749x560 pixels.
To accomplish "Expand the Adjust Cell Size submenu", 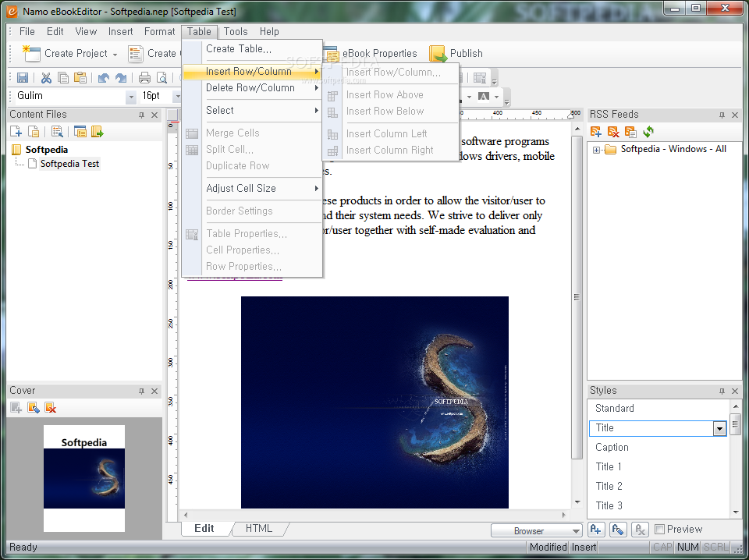I will point(253,188).
